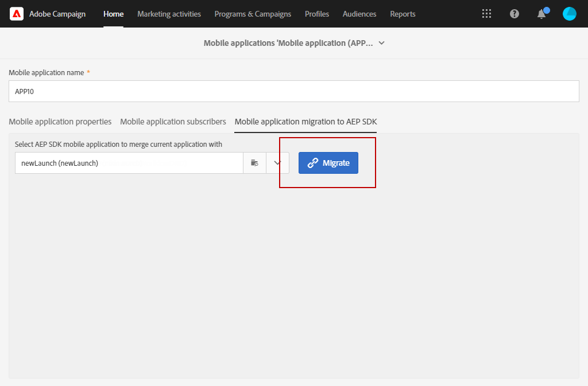The height and width of the screenshot is (386, 588).
Task: Navigate to Profiles section
Action: (317, 14)
